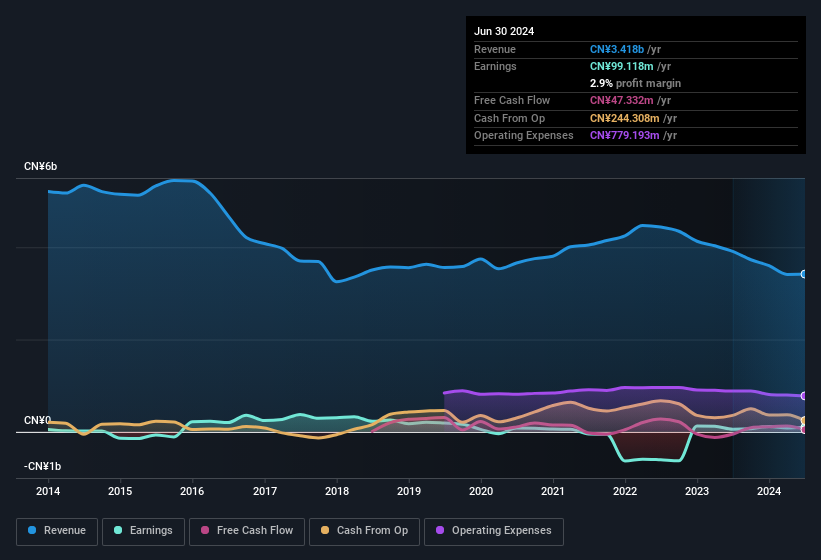Click the CN¥3.418b revenue value
Viewport: 821px width, 560px height.
coord(617,49)
